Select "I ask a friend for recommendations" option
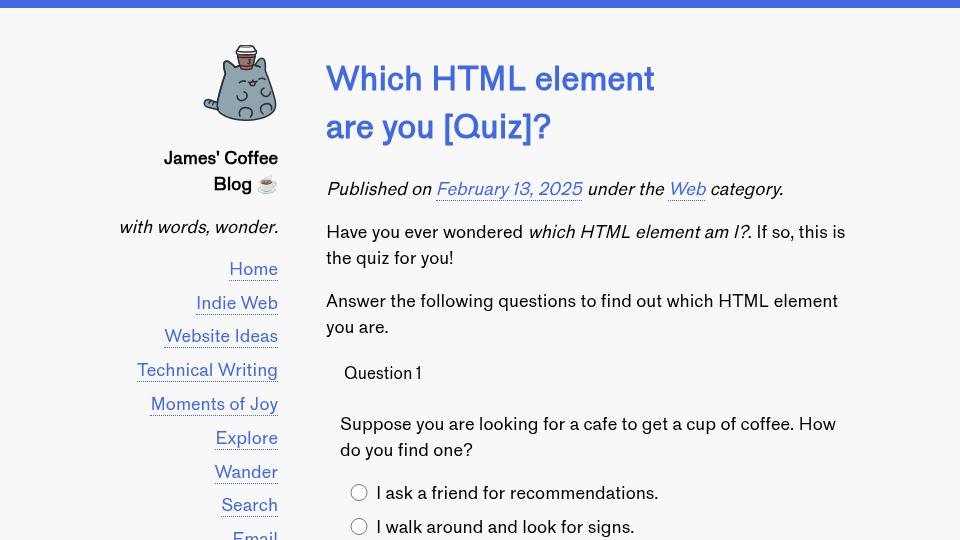Screen dimensions: 960x540 359,493
